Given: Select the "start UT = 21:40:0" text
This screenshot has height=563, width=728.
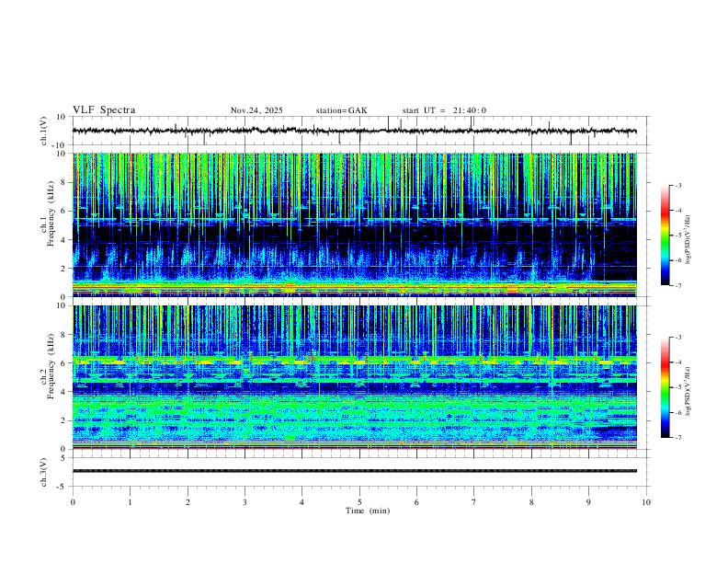Looking at the screenshot, I should tap(444, 110).
